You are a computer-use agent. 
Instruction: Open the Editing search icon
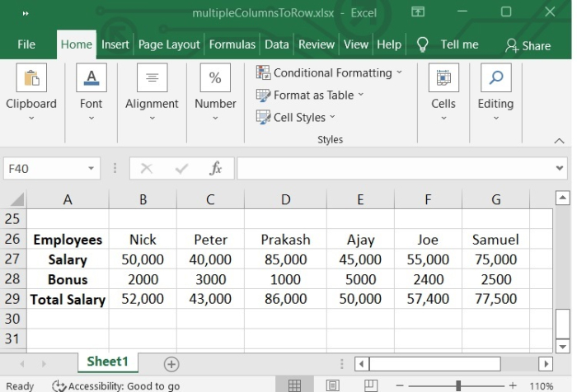point(495,77)
